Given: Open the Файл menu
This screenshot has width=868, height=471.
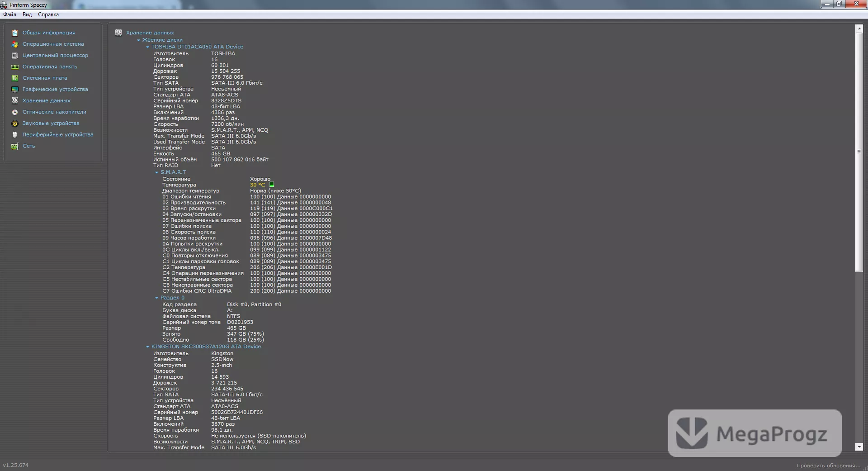Looking at the screenshot, I should tap(9, 14).
